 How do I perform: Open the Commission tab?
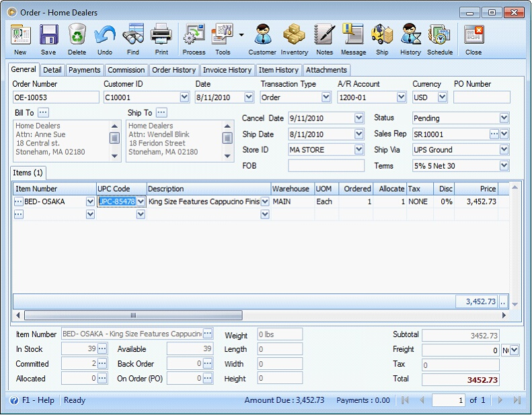(126, 70)
